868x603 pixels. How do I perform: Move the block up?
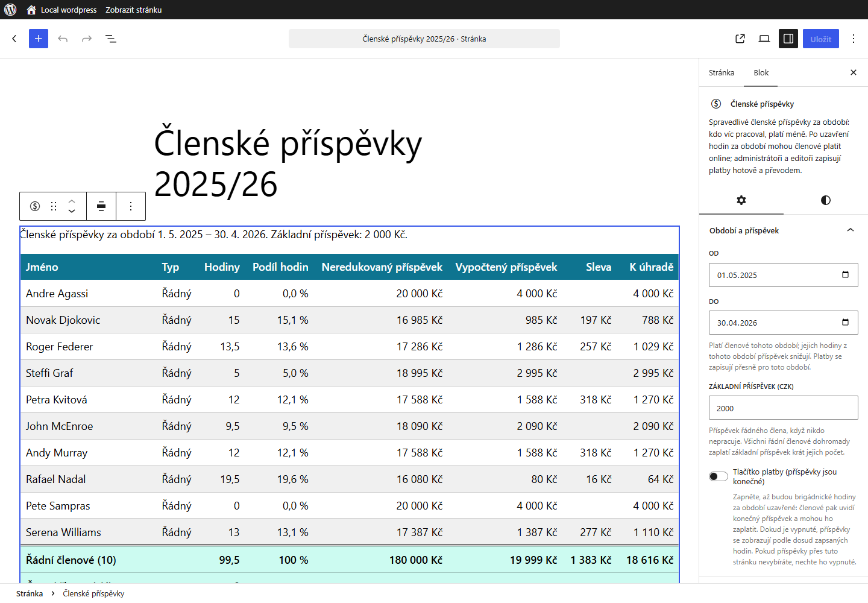click(72, 201)
